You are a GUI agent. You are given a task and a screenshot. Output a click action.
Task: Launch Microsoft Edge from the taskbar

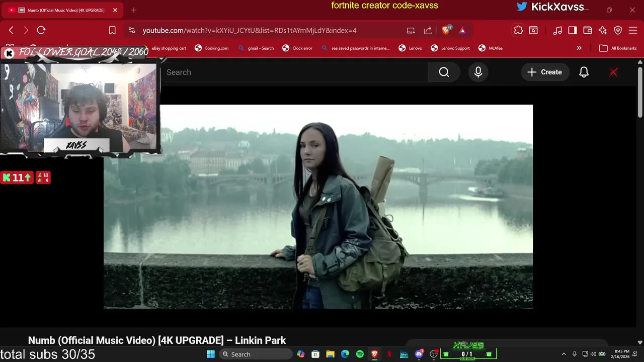click(345, 354)
